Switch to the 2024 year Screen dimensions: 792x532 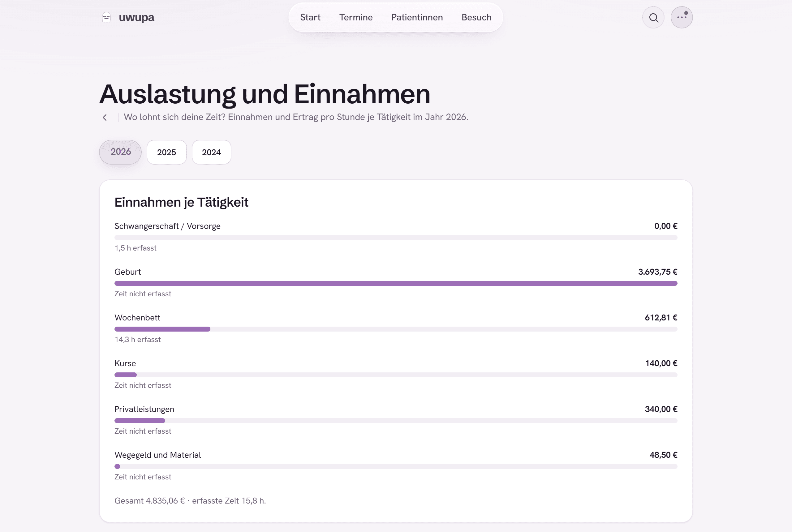pos(211,152)
